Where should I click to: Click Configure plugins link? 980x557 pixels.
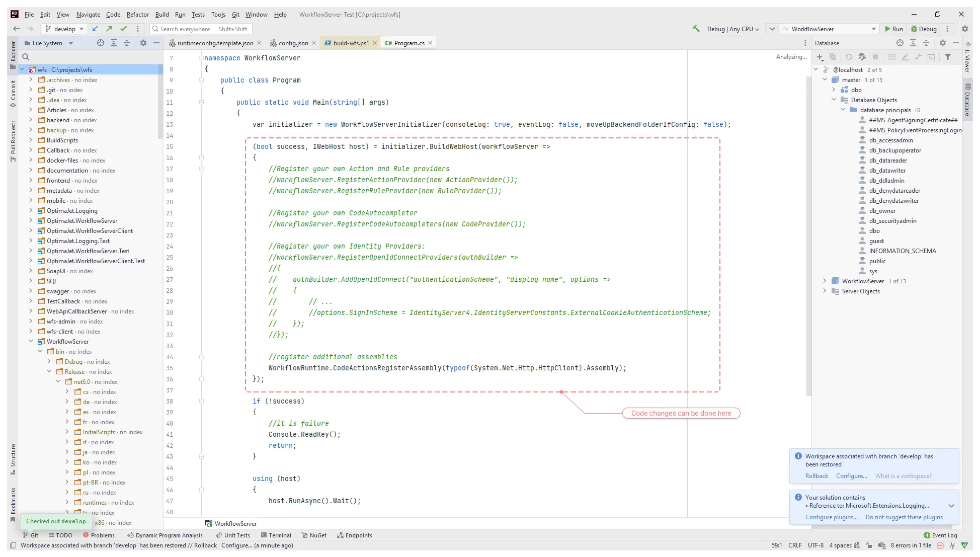(831, 517)
